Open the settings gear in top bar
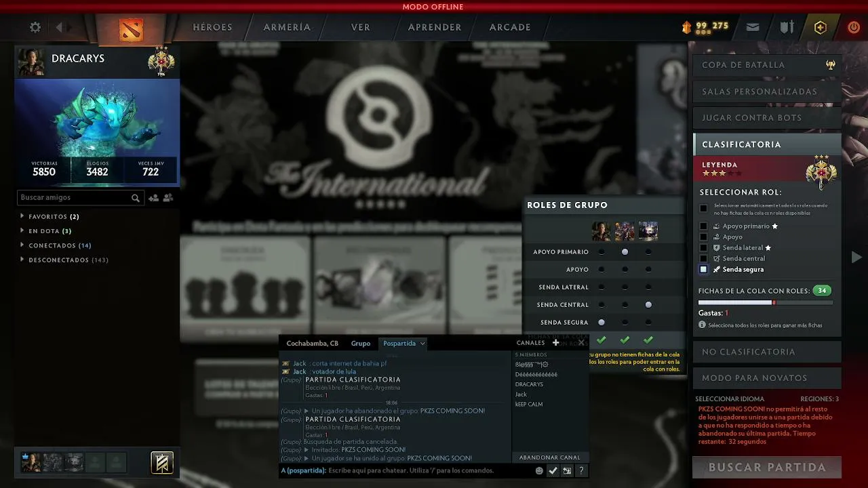Image resolution: width=868 pixels, height=488 pixels. (35, 28)
